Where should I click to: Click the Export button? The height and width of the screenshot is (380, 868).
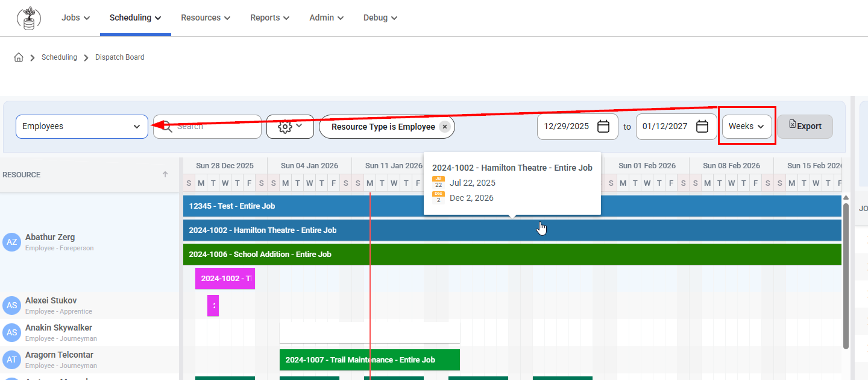(805, 127)
